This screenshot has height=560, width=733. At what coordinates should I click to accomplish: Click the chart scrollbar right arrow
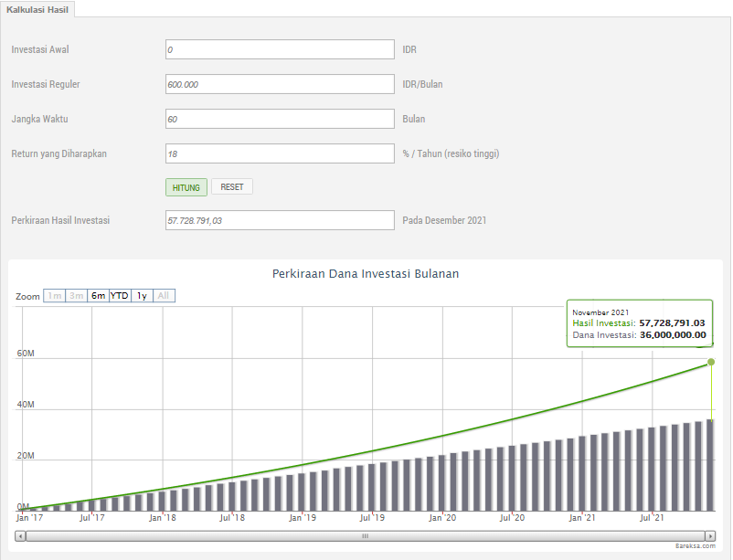coord(709,535)
